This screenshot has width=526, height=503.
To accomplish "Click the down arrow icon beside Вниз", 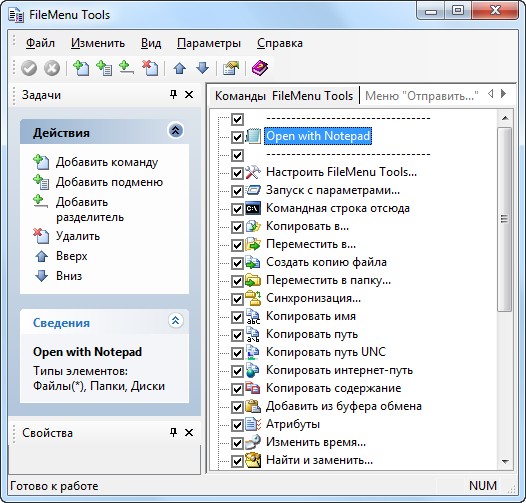I will point(41,276).
